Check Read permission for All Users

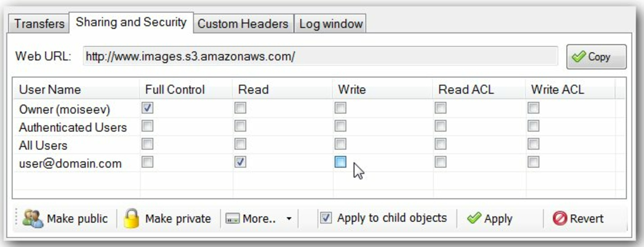tap(240, 144)
